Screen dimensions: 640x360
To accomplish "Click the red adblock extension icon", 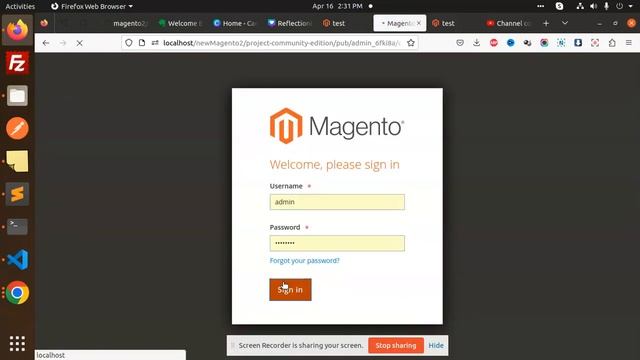I will click(x=493, y=43).
